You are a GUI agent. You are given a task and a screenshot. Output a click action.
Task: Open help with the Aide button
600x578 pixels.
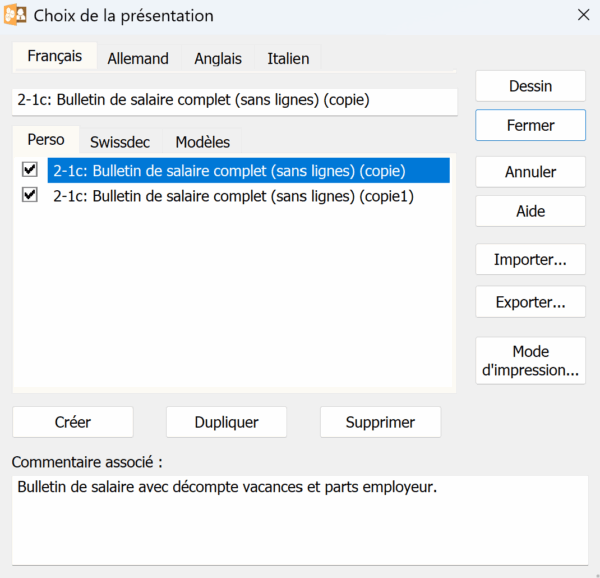point(530,211)
